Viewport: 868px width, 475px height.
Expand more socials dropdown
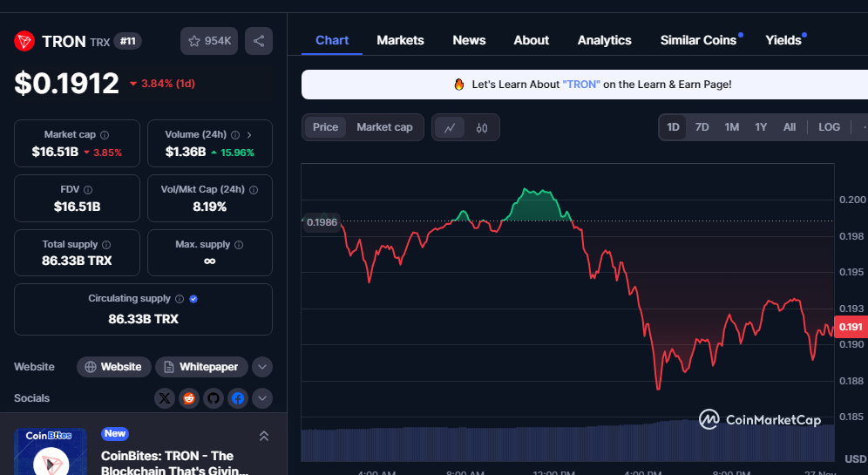(262, 398)
